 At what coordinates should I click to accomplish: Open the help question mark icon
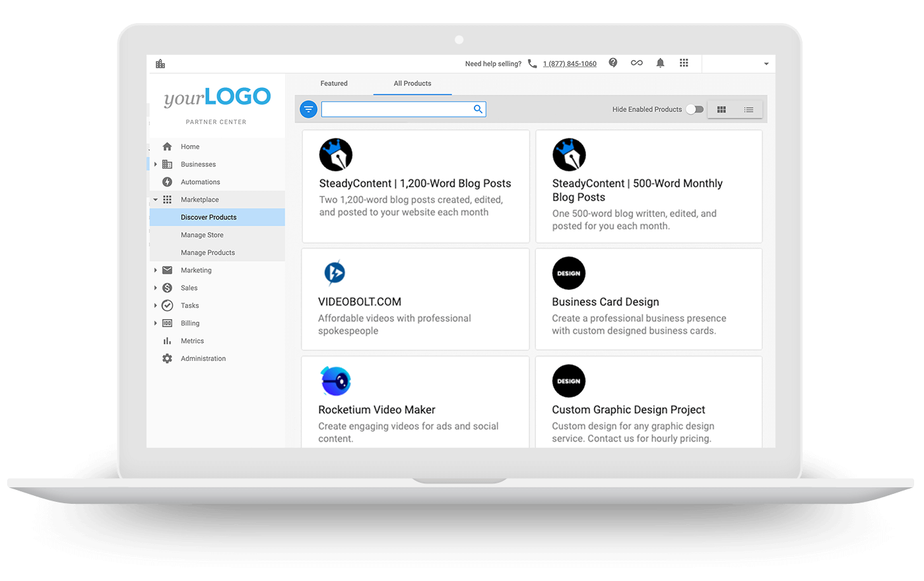(x=613, y=63)
